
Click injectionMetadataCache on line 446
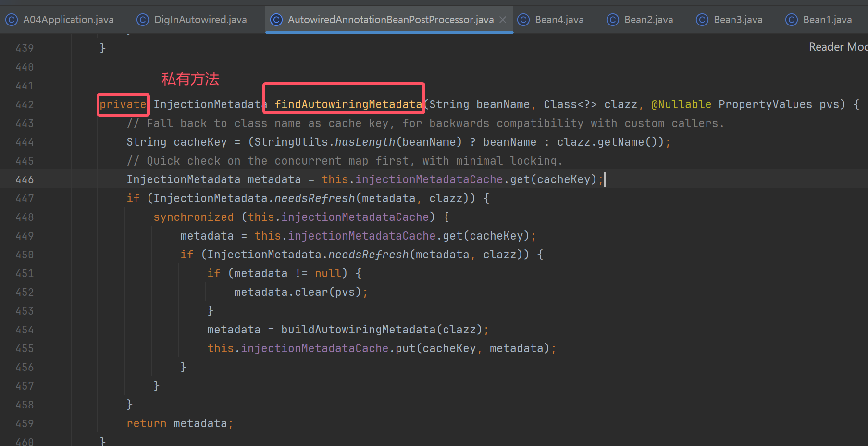(x=429, y=180)
